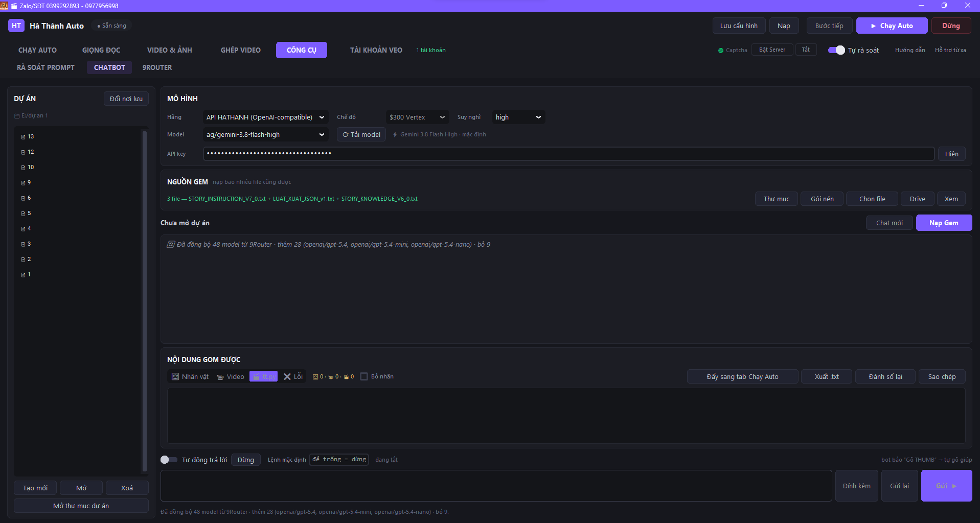Click Lưu cấu hình button
This screenshot has height=523, width=980.
pos(739,26)
